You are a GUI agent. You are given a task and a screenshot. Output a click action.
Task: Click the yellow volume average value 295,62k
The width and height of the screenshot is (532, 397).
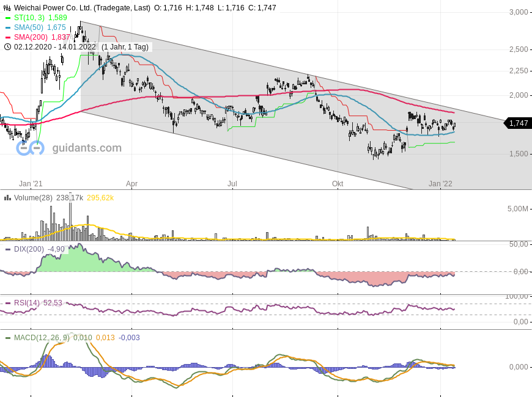(100, 198)
